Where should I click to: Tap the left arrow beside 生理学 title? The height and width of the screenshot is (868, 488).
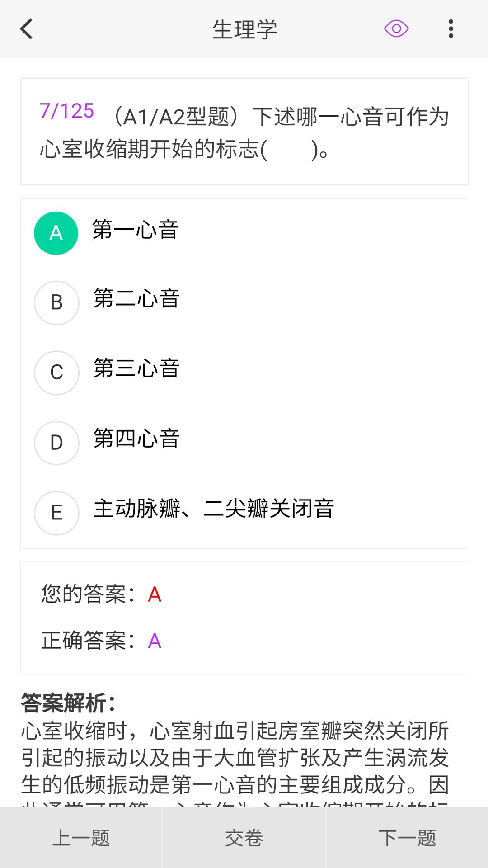[27, 29]
